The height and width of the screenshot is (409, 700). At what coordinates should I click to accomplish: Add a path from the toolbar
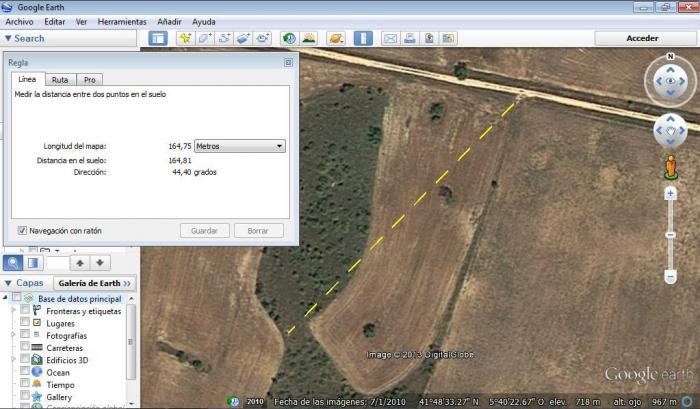[x=224, y=38]
